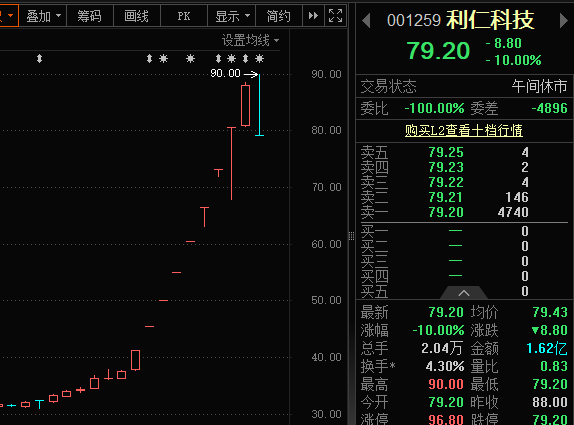
Task: Go to previous stock arrow
Action: pos(366,21)
